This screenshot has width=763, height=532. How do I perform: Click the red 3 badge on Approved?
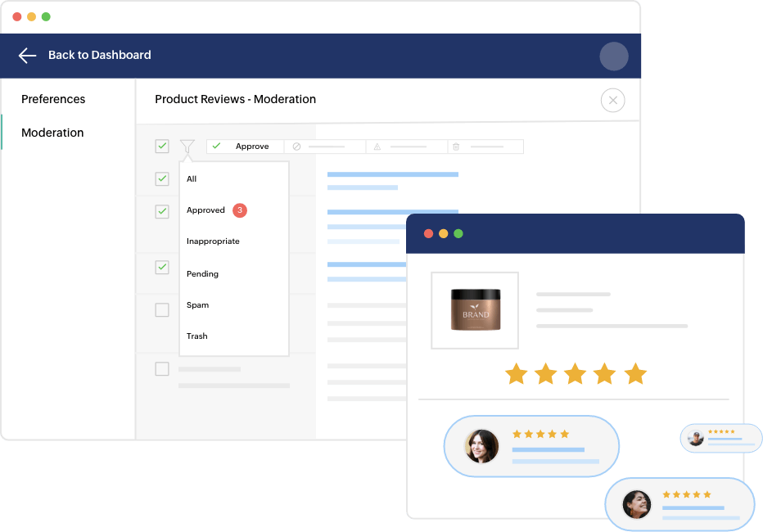click(240, 210)
